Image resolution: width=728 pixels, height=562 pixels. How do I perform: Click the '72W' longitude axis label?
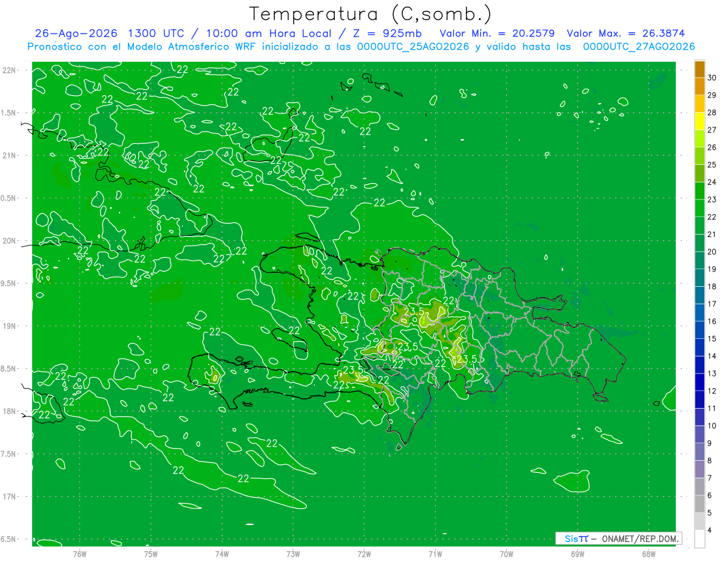[364, 554]
